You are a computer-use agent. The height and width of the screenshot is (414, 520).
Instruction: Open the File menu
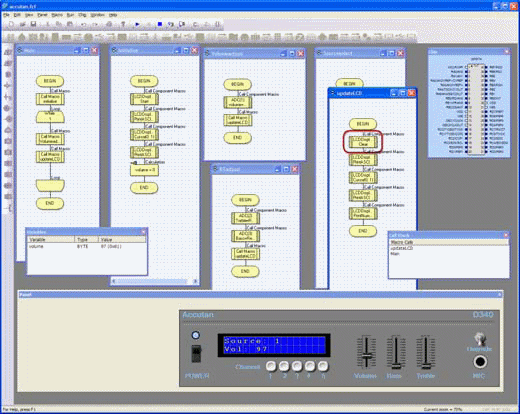(x=6, y=15)
